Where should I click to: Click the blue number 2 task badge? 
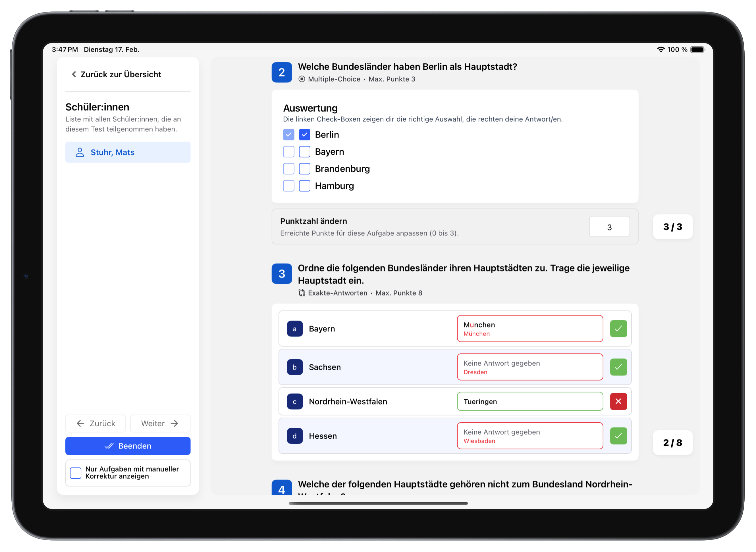point(282,72)
